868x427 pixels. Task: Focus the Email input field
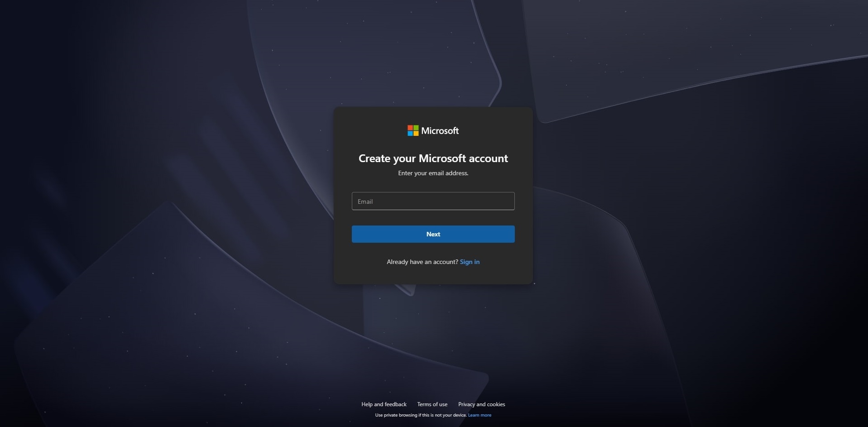[x=433, y=201]
